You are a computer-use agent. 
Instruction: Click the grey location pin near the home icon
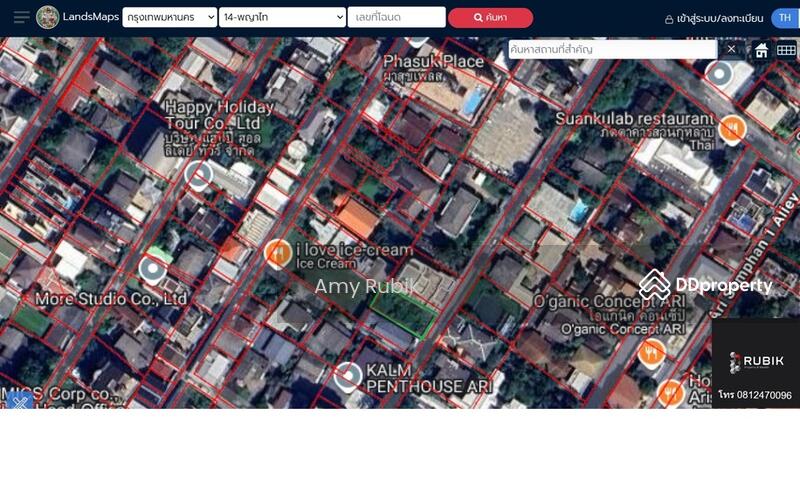point(719,76)
